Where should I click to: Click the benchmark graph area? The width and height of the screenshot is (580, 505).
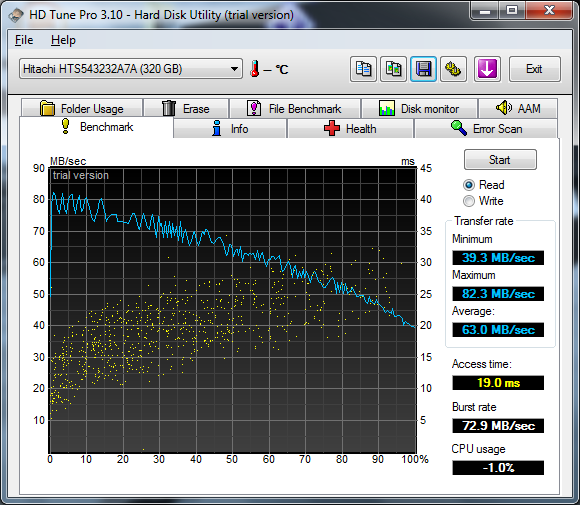coord(233,310)
